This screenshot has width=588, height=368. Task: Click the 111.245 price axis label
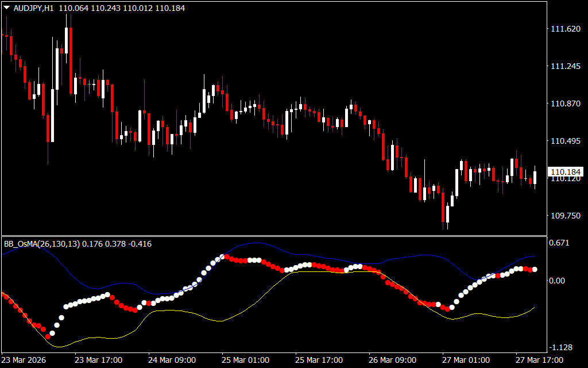click(x=565, y=67)
